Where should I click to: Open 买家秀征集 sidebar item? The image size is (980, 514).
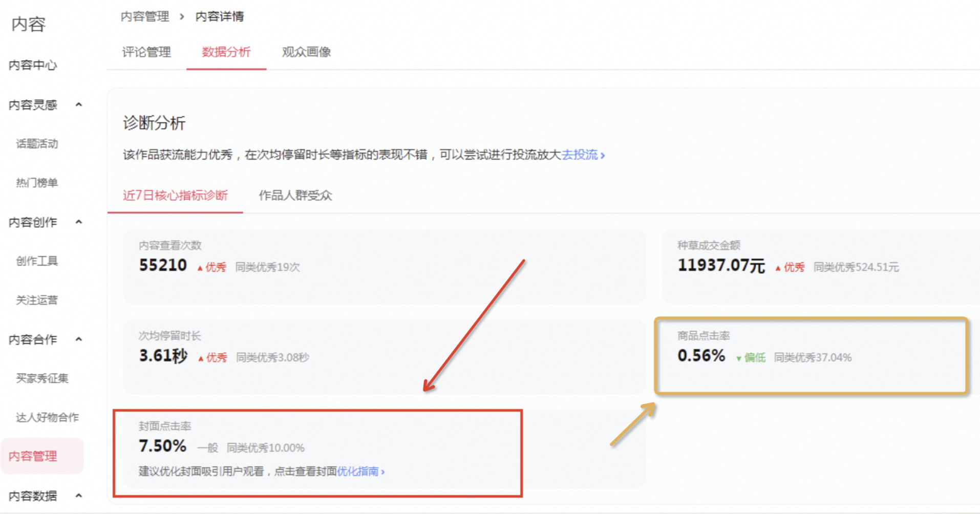tap(42, 378)
